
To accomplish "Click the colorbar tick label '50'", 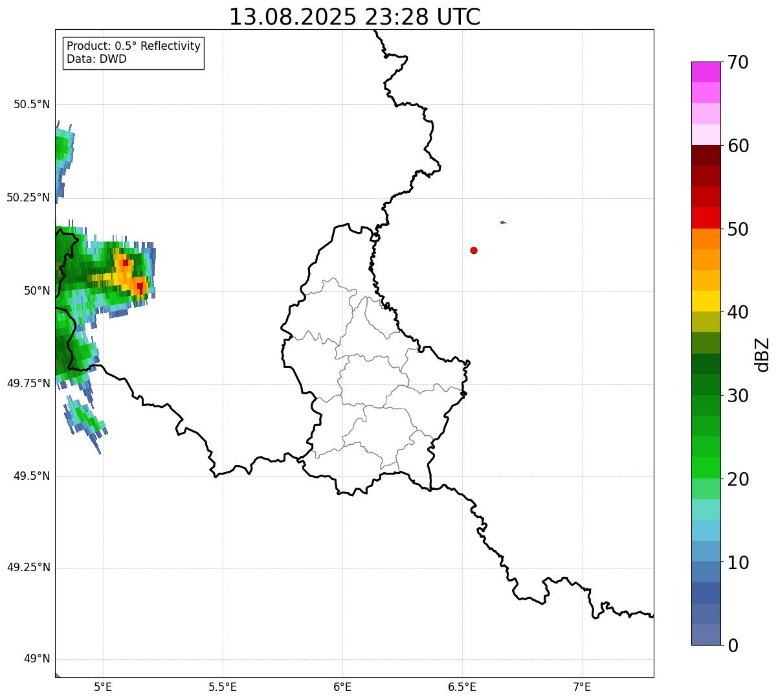I will tap(738, 229).
